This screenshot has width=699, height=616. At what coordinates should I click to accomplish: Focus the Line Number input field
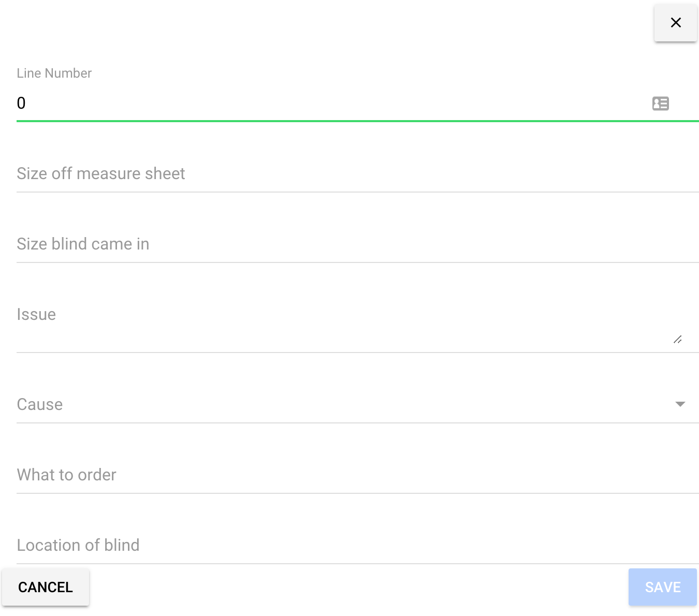click(x=331, y=104)
